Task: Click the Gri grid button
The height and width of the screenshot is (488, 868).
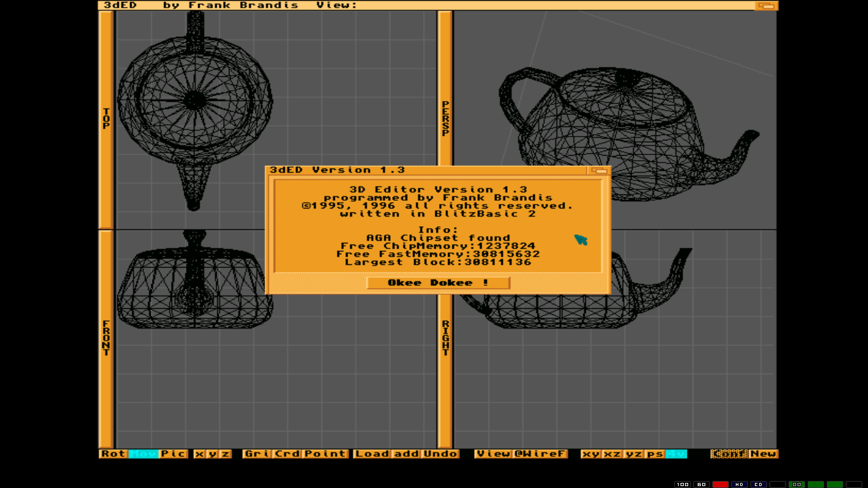Action: tap(257, 454)
